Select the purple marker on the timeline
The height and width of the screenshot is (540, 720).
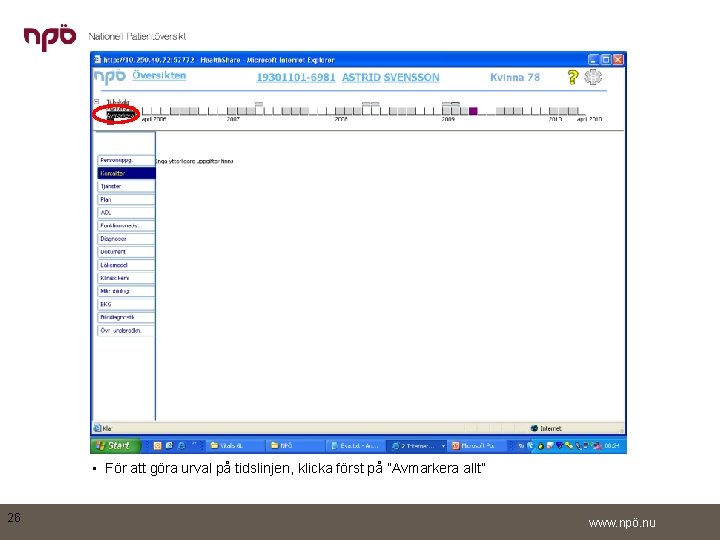tap(473, 111)
